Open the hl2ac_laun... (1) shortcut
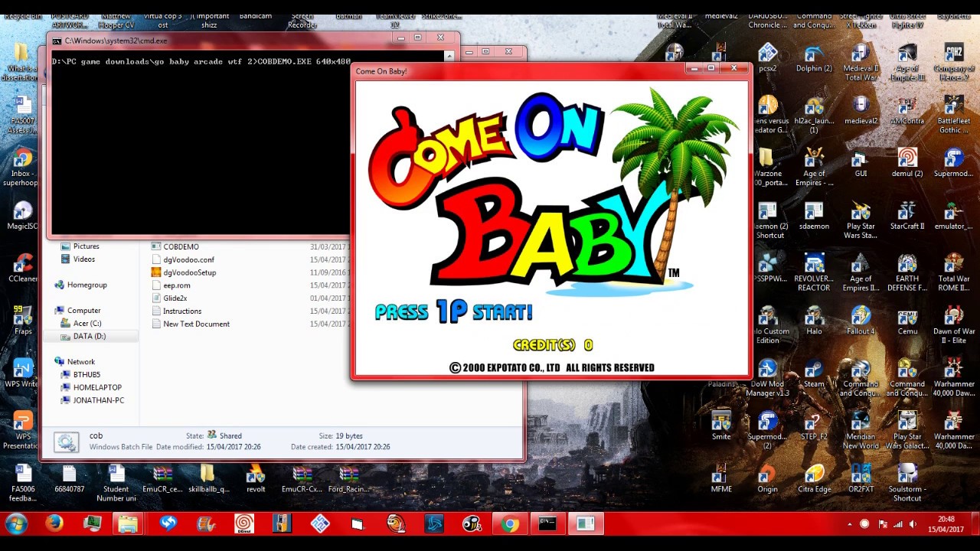980x551 pixels. [x=814, y=115]
